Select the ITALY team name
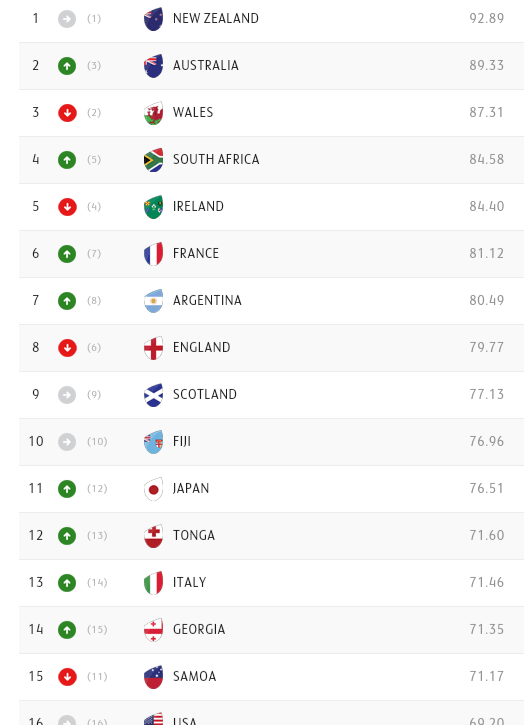This screenshot has width=524, height=725. click(x=189, y=582)
